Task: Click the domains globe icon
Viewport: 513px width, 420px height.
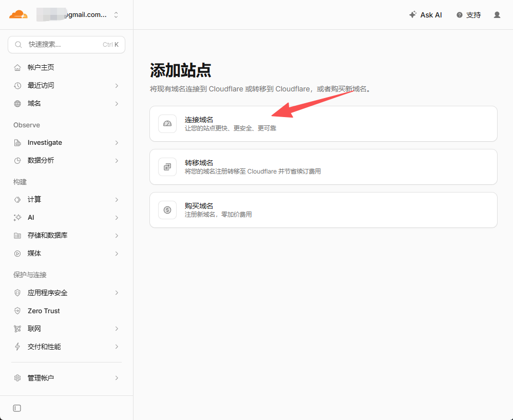Action: tap(17, 104)
